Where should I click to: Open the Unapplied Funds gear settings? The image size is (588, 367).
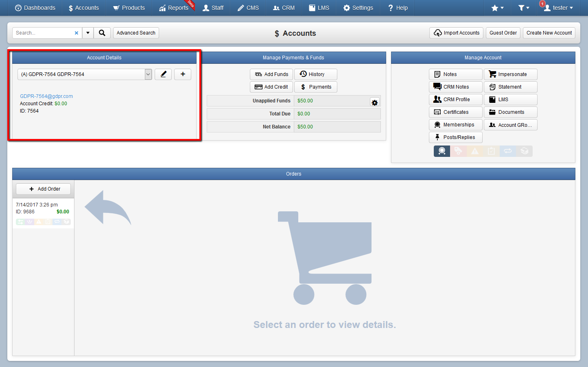[x=375, y=102]
